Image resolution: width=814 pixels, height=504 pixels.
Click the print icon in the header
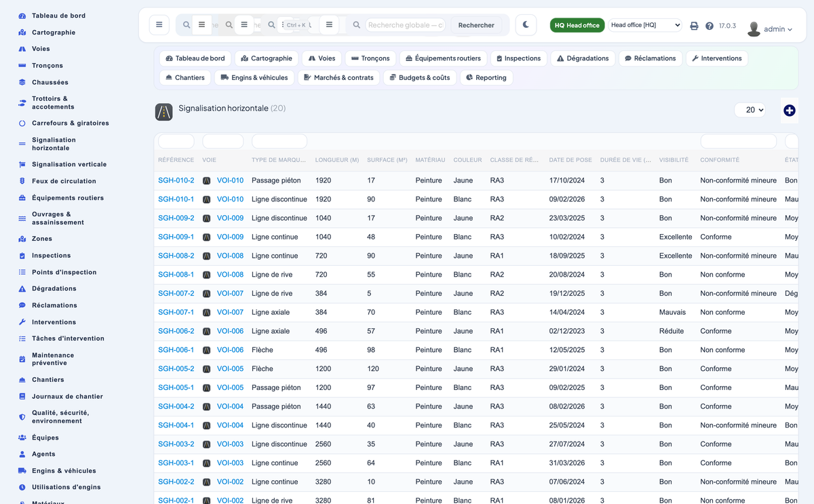click(x=694, y=26)
